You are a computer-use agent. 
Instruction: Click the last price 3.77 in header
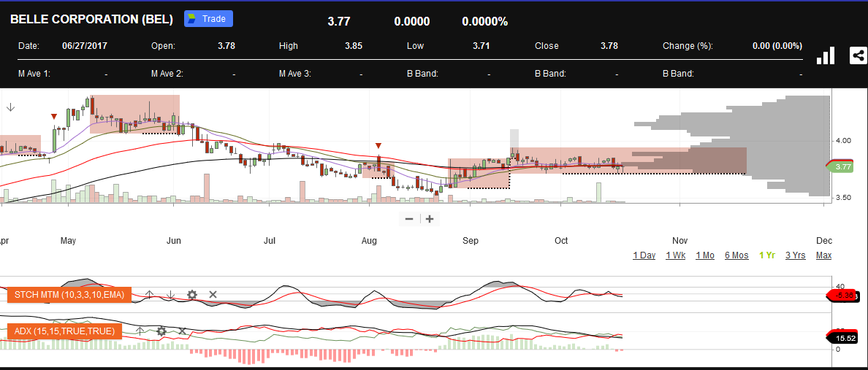[339, 22]
